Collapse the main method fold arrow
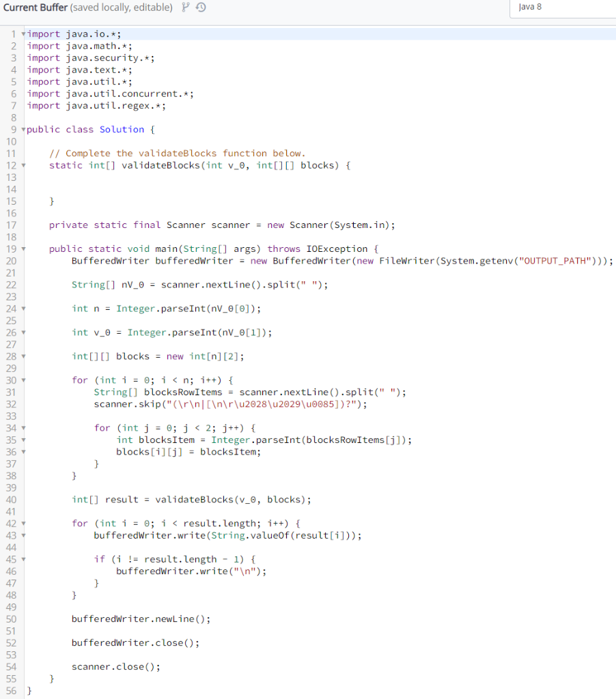 point(23,248)
